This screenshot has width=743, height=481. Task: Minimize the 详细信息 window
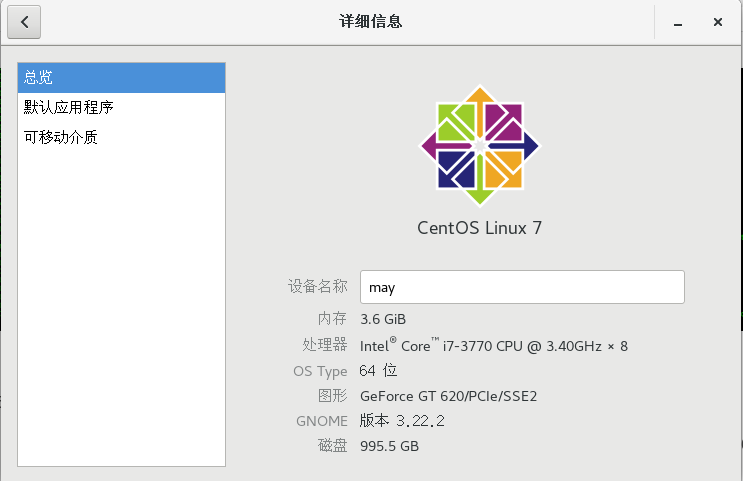678,22
